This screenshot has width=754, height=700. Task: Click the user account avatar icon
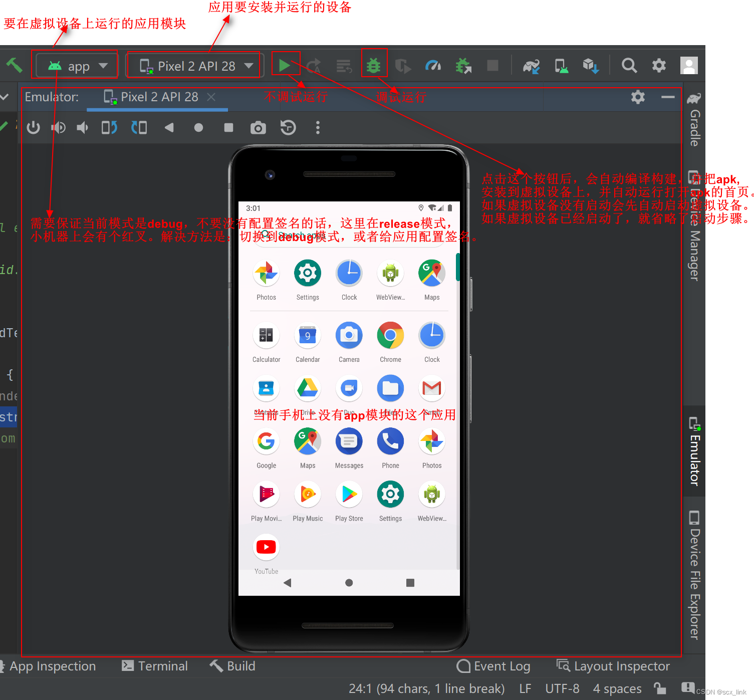(x=689, y=66)
